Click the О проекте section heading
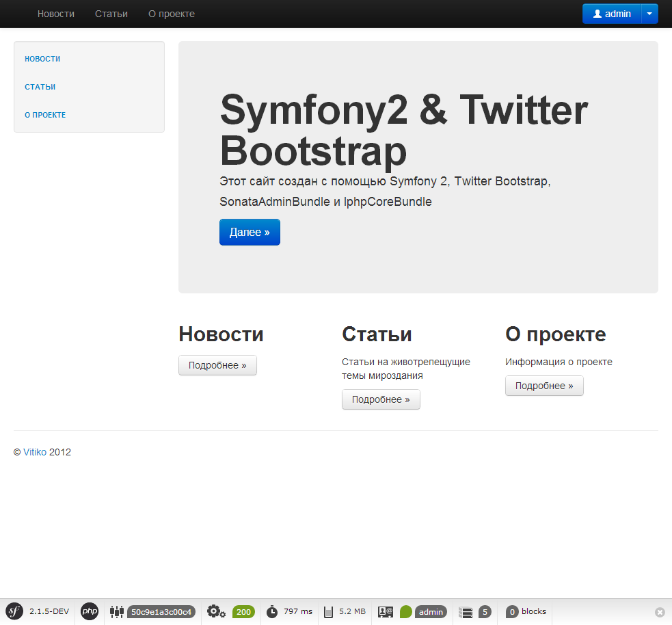The width and height of the screenshot is (672, 625). pyautogui.click(x=555, y=334)
